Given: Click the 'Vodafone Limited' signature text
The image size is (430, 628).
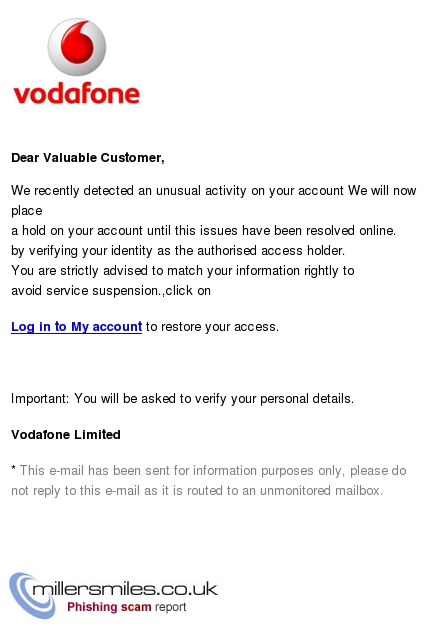Looking at the screenshot, I should [x=66, y=435].
